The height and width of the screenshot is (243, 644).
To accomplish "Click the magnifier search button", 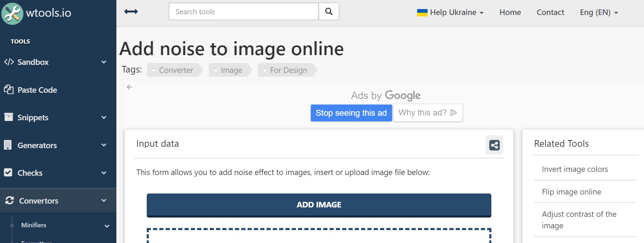I will (x=329, y=12).
